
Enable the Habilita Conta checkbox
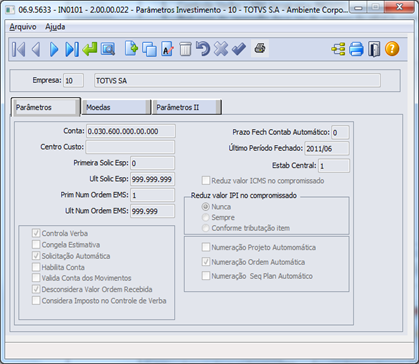point(36,267)
